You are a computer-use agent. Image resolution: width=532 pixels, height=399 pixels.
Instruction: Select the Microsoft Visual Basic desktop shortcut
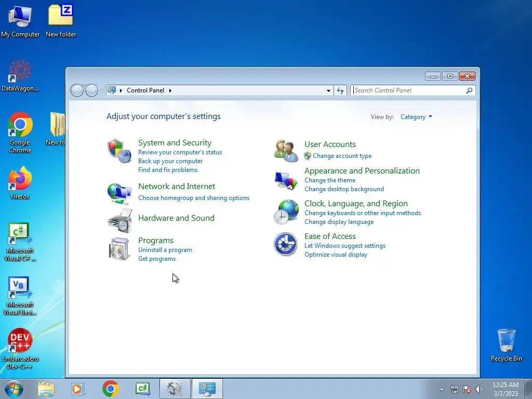(20, 296)
